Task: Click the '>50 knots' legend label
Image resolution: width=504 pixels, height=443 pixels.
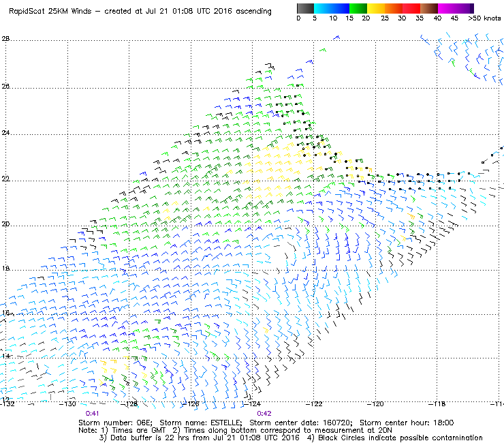Action: [484, 18]
